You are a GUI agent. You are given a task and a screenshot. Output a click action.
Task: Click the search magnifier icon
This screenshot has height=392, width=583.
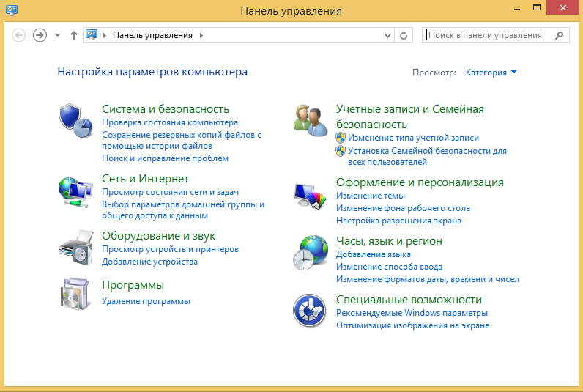point(559,35)
